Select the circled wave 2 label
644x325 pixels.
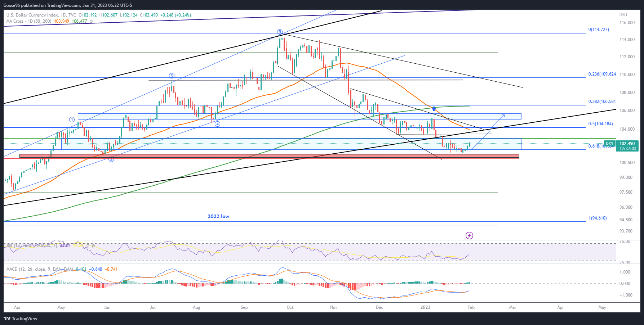[x=111, y=159]
